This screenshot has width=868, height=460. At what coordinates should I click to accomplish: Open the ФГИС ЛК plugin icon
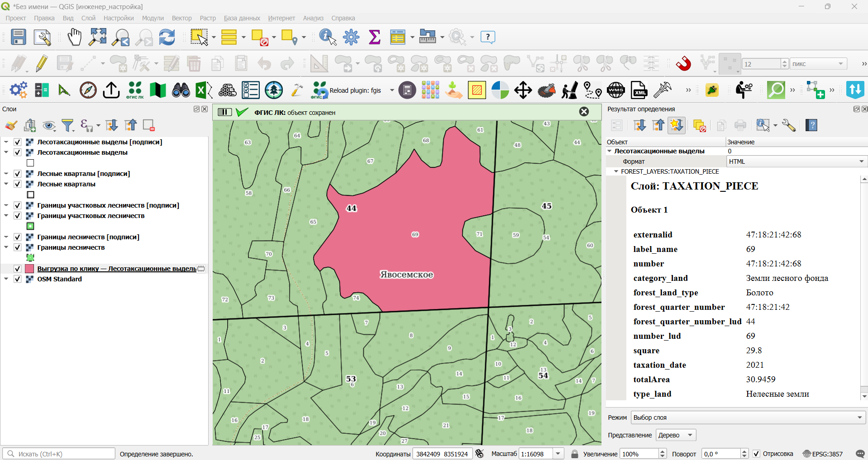(x=135, y=90)
